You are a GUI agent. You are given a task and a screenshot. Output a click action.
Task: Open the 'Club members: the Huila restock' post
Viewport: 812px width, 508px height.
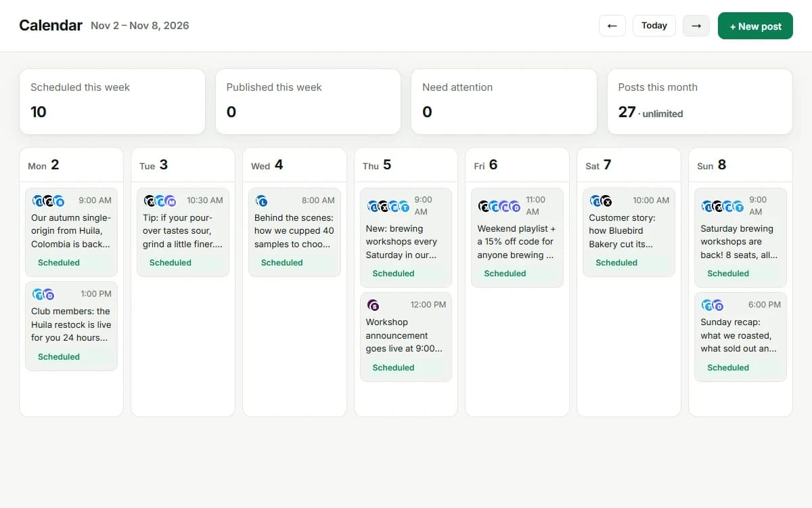click(x=71, y=326)
